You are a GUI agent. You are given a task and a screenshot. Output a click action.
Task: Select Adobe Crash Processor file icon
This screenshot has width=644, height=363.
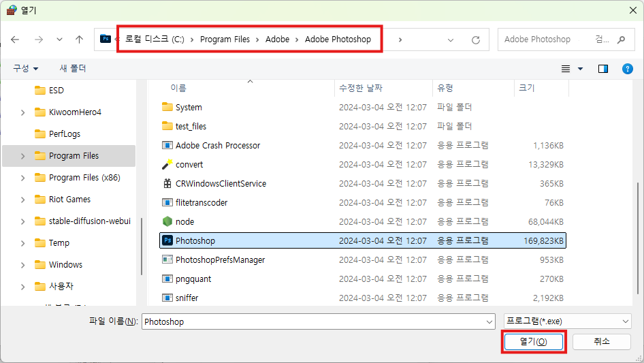click(x=167, y=145)
